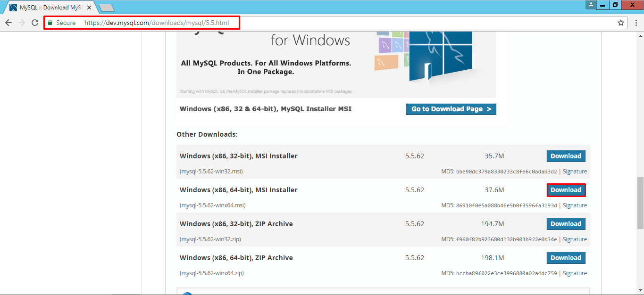This screenshot has width=644, height=295.
Task: Click Other Downloads: heading text
Action: point(207,134)
